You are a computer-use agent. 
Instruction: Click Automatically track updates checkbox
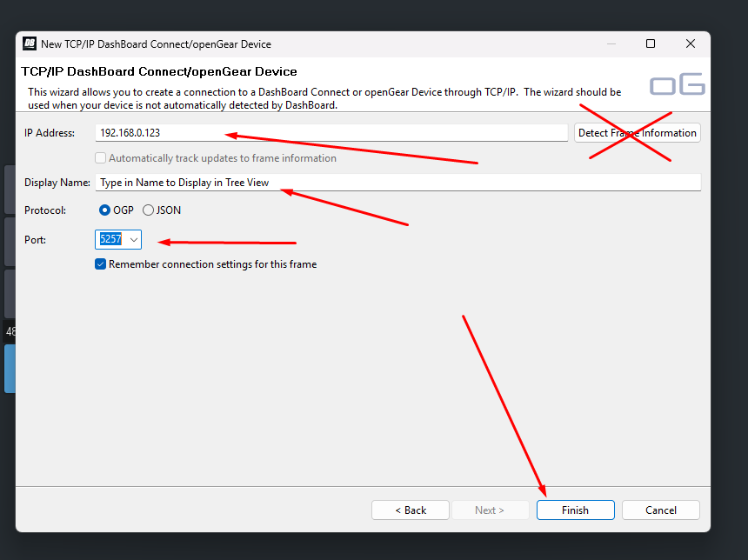coord(101,158)
